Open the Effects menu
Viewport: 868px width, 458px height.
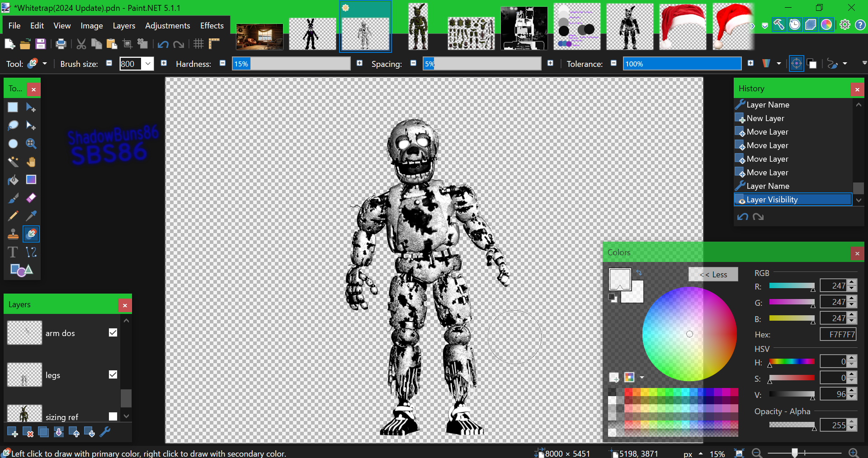(x=212, y=26)
